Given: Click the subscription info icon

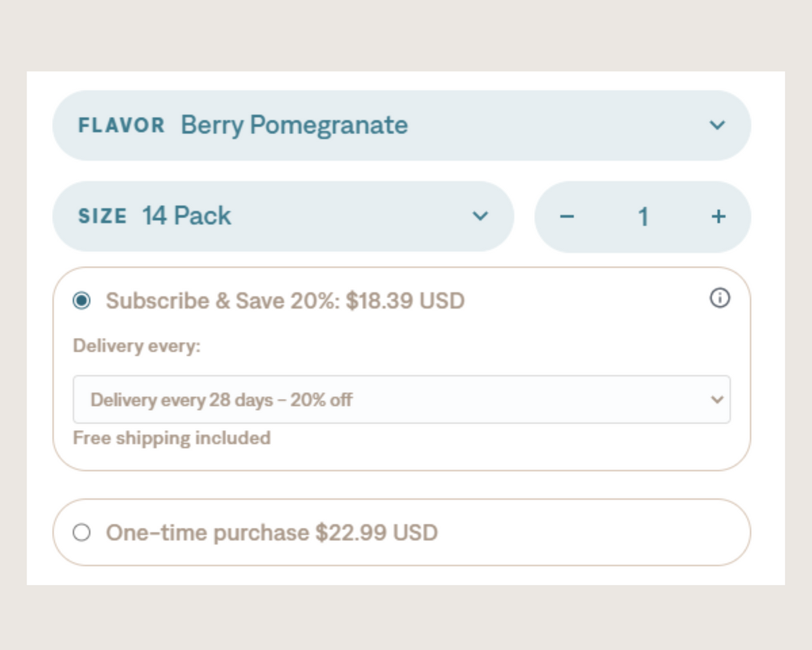Looking at the screenshot, I should [719, 298].
